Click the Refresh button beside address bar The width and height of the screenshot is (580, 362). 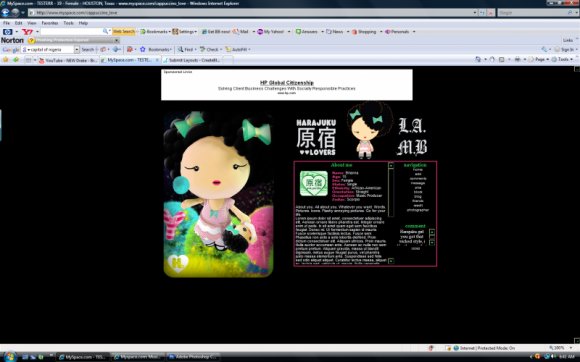click(482, 13)
